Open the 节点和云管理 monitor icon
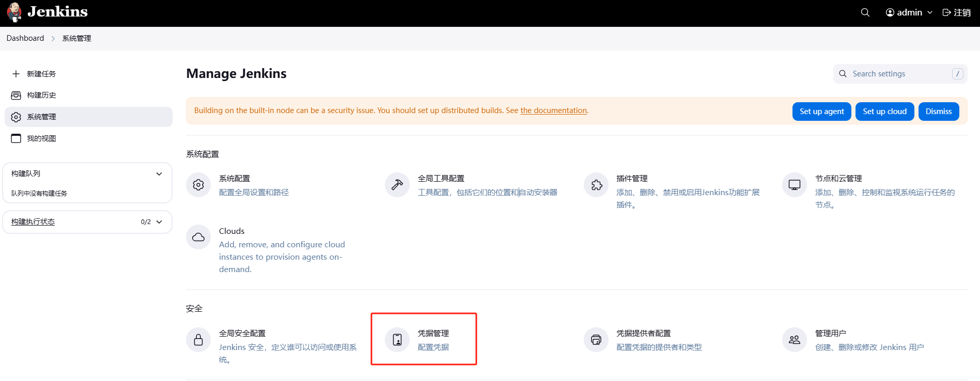The height and width of the screenshot is (381, 980). 795,185
